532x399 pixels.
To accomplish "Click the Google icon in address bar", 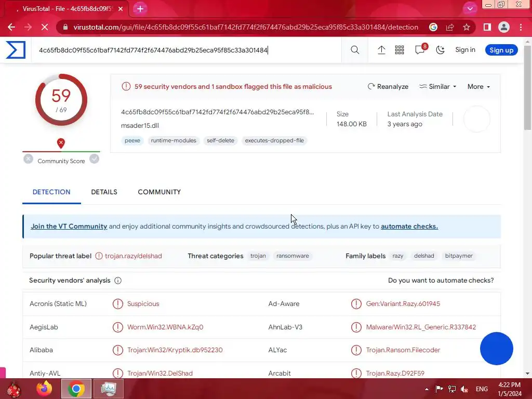I will [x=433, y=27].
